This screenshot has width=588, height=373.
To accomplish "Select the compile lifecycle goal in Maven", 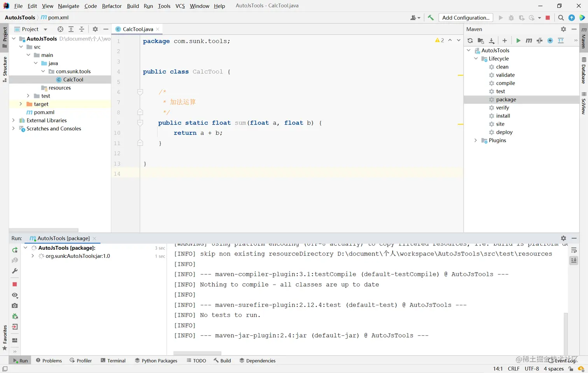I will [x=505, y=83].
